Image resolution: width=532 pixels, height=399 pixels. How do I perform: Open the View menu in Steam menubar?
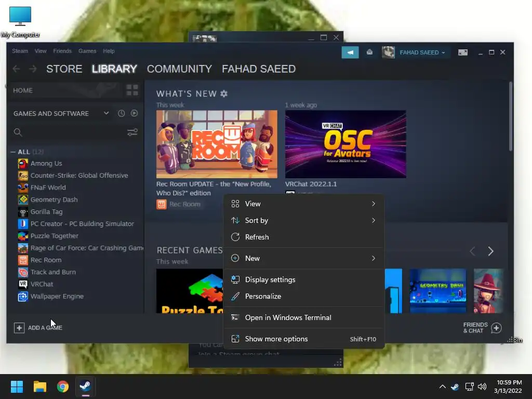coord(41,51)
